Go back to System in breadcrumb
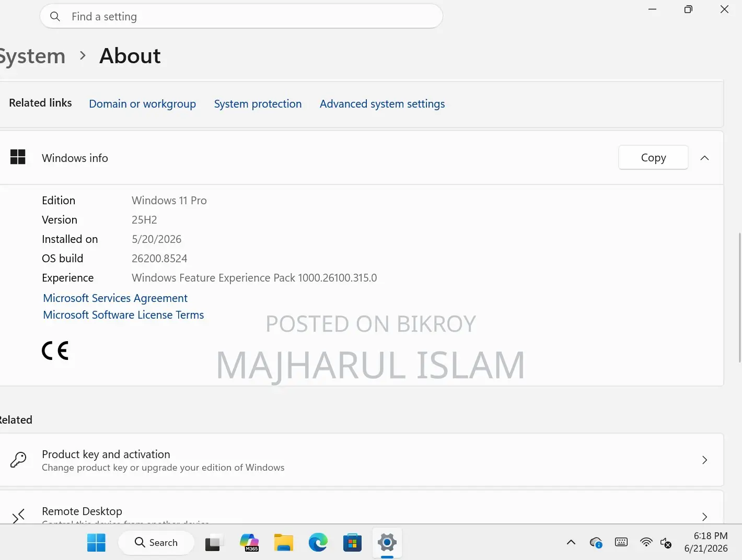The width and height of the screenshot is (742, 560). pos(32,56)
